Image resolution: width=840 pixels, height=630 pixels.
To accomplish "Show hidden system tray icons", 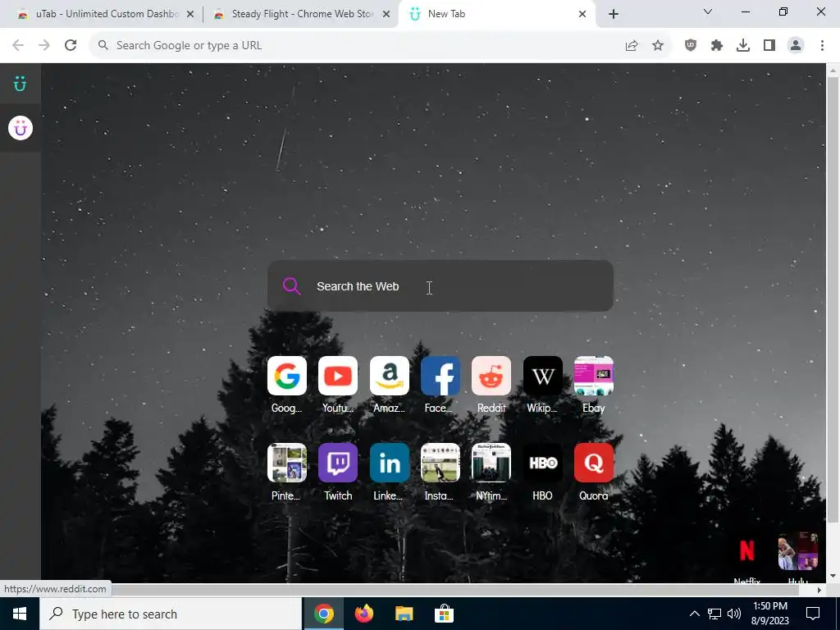I will tap(694, 614).
